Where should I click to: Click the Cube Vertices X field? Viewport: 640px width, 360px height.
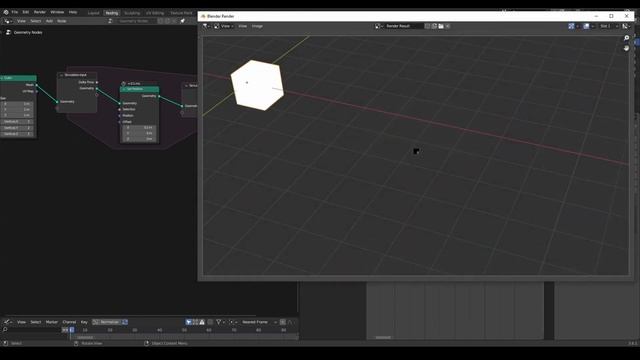coord(16,122)
